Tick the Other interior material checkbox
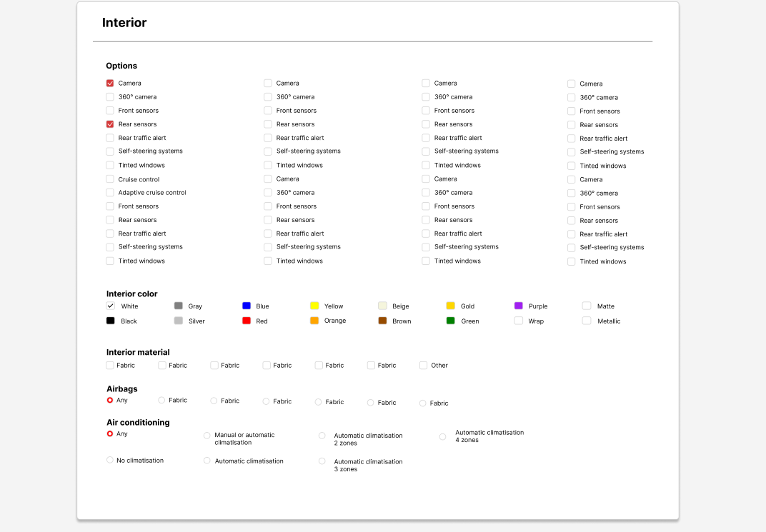The height and width of the screenshot is (532, 766). coord(424,366)
